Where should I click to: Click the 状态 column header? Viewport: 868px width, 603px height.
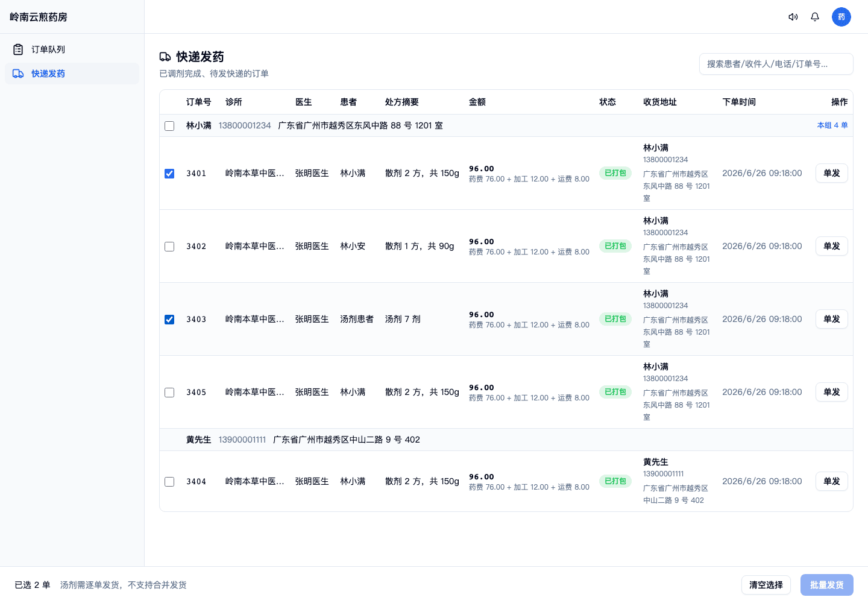pyautogui.click(x=608, y=102)
